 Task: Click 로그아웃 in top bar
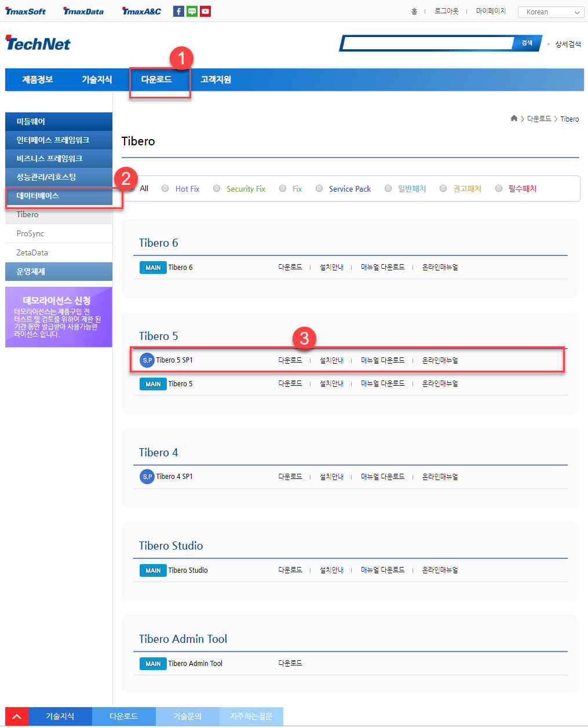point(446,12)
